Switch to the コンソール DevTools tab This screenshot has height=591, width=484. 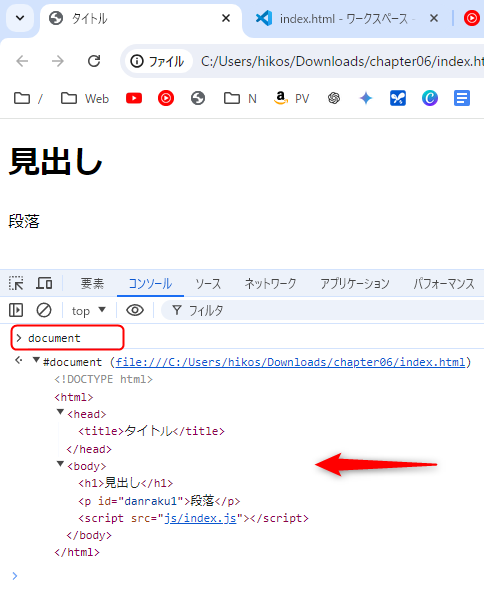tap(150, 283)
